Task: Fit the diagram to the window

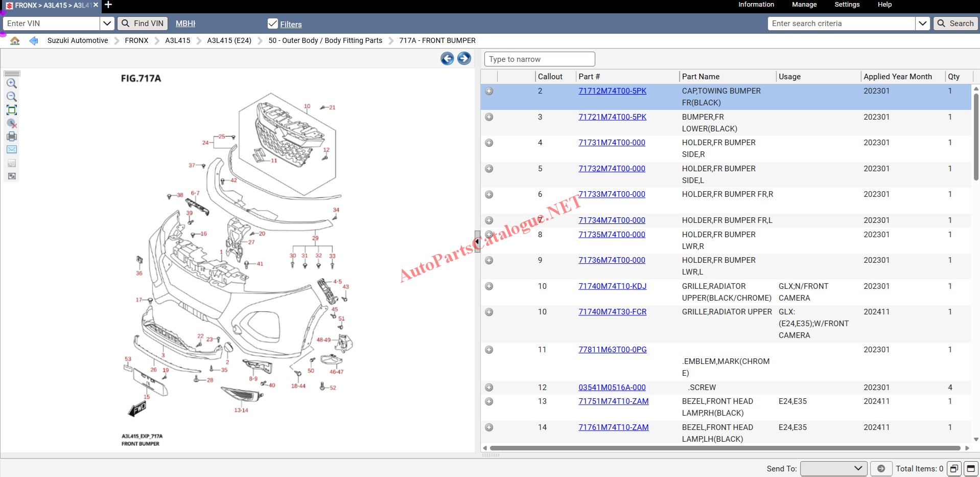Action: point(11,110)
